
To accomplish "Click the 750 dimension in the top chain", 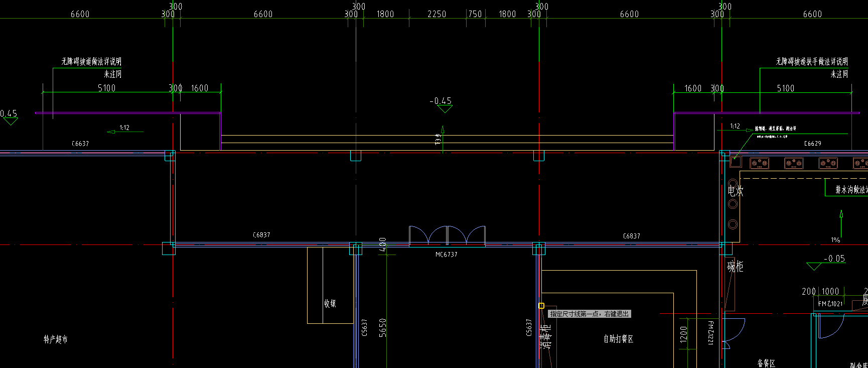I will tap(475, 14).
